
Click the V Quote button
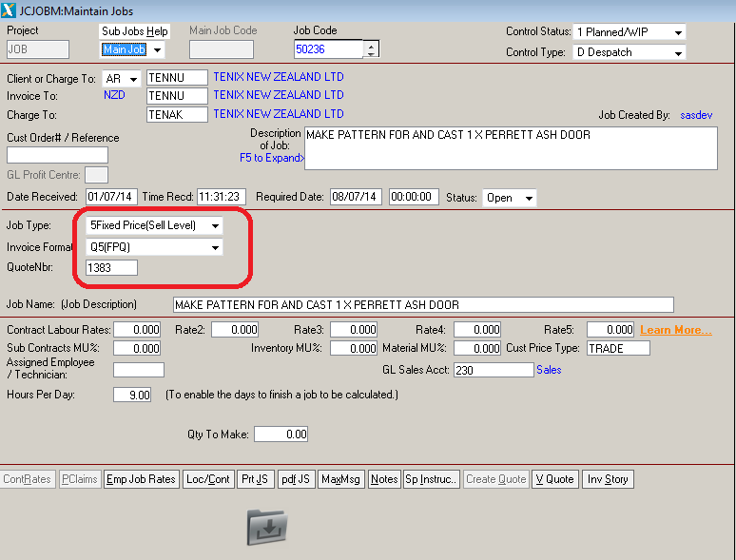pos(555,479)
